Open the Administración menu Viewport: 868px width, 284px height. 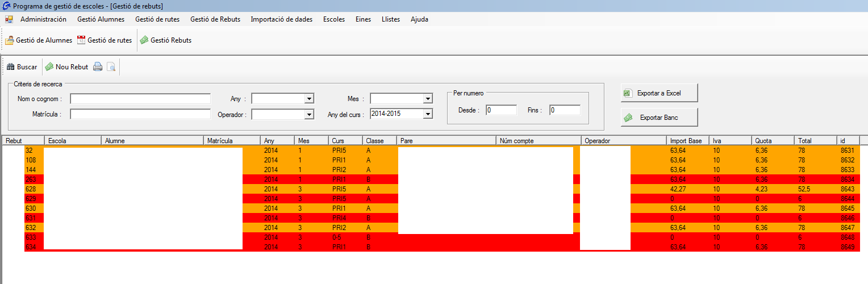(43, 19)
